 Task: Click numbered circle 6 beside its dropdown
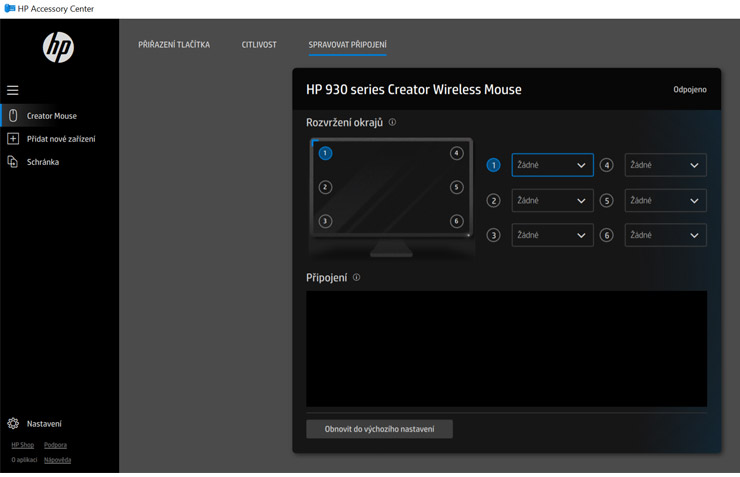pos(607,235)
